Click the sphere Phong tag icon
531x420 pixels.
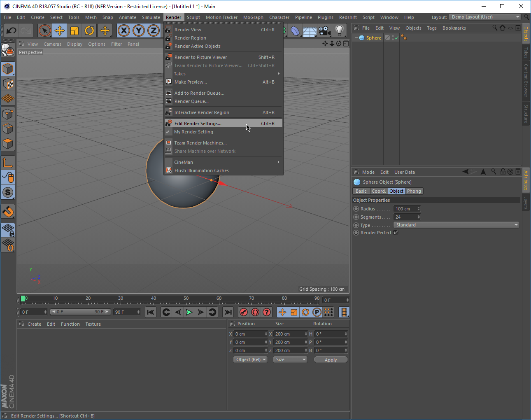404,38
